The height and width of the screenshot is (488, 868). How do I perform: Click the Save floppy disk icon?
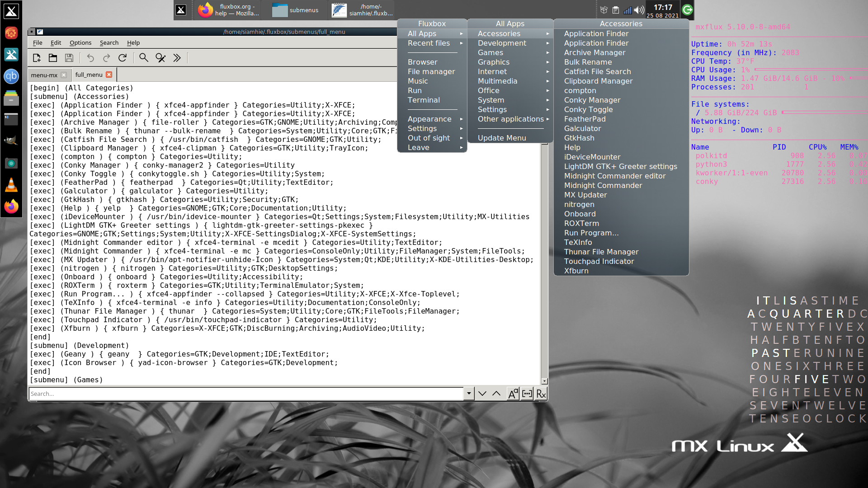point(69,58)
